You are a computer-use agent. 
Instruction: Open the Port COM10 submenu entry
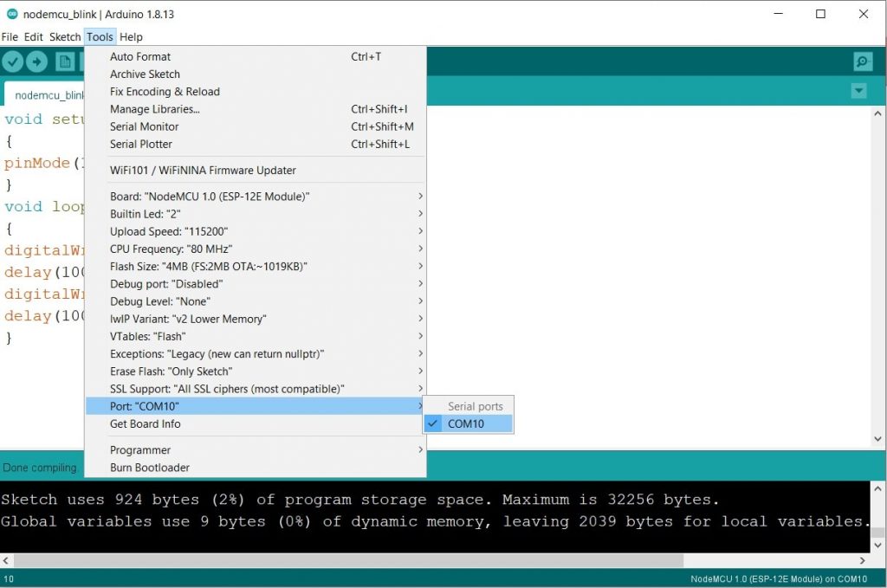pos(256,406)
